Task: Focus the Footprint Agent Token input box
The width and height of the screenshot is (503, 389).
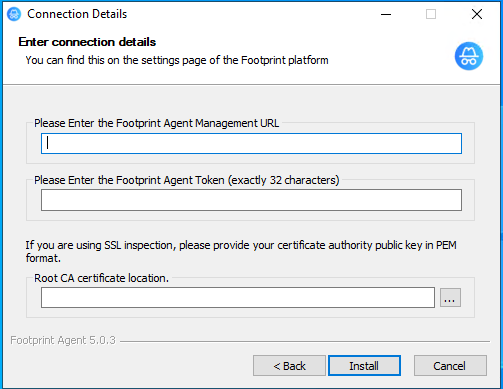Action: click(x=251, y=200)
